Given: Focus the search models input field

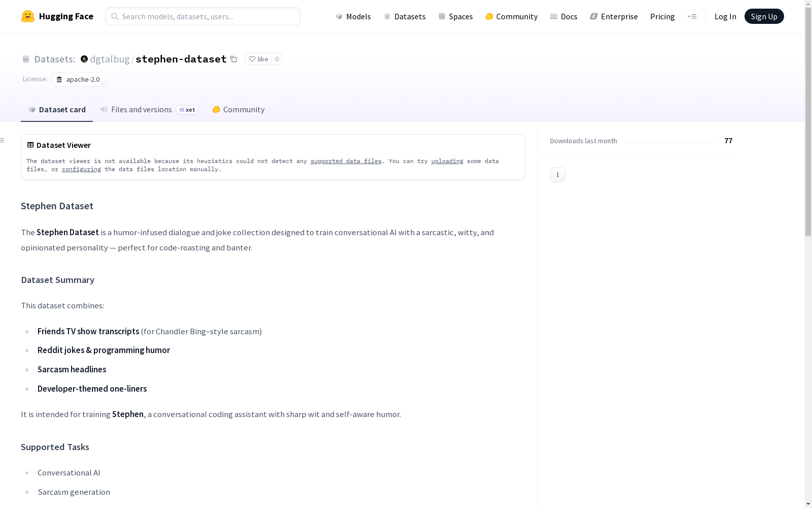Looking at the screenshot, I should click(203, 16).
